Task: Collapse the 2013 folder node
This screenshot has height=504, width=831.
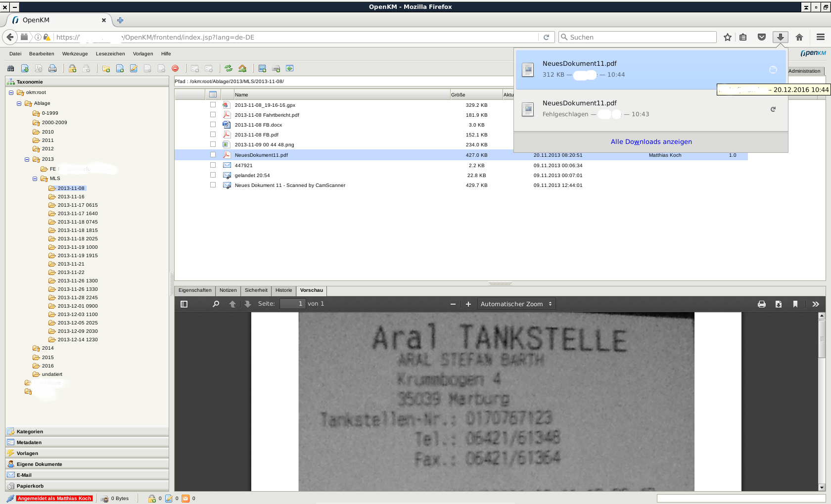Action: [26, 159]
